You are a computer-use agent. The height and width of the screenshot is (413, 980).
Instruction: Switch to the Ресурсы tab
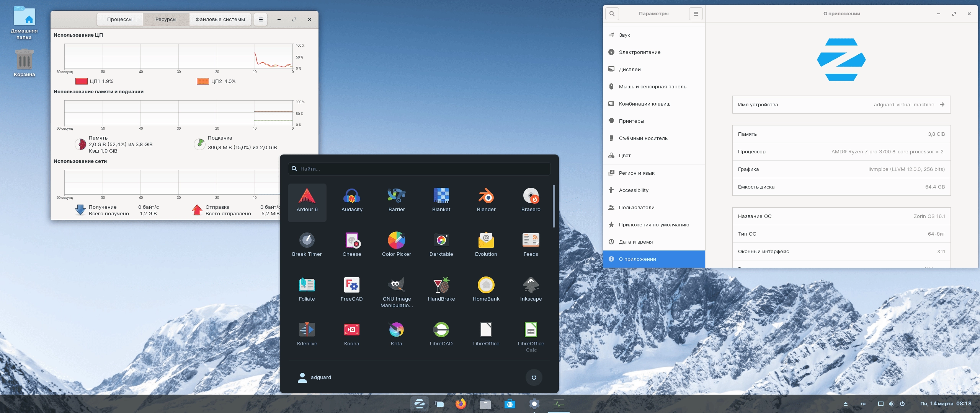click(x=166, y=20)
